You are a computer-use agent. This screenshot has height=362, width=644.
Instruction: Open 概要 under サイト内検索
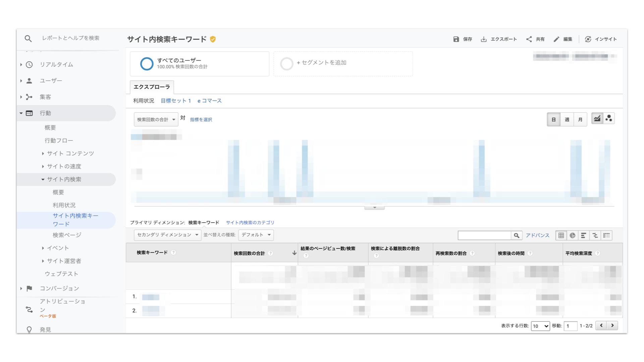pyautogui.click(x=58, y=192)
